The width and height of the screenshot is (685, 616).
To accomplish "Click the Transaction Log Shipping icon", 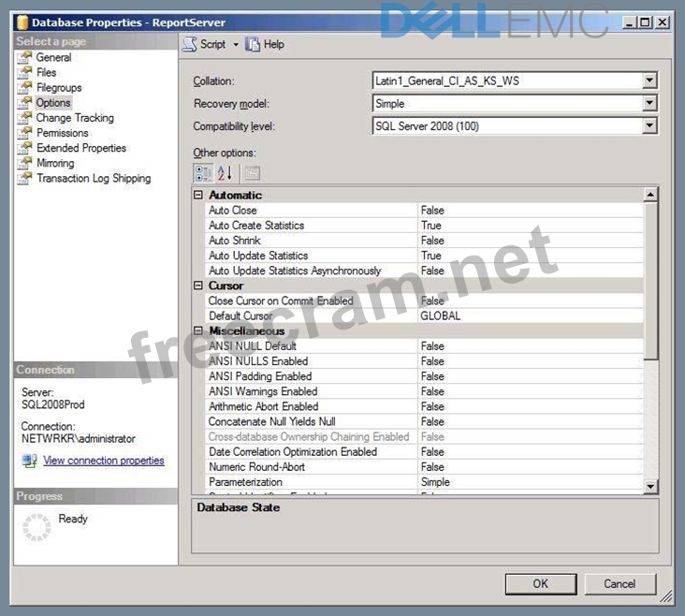I will tap(25, 179).
